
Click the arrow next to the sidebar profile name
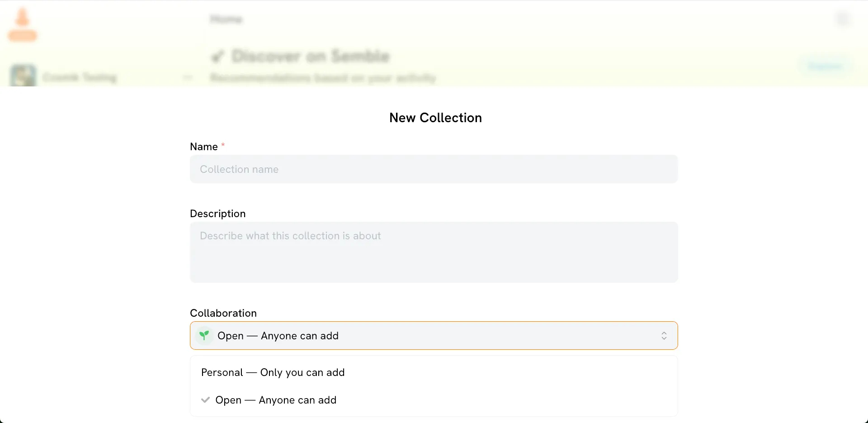click(188, 78)
